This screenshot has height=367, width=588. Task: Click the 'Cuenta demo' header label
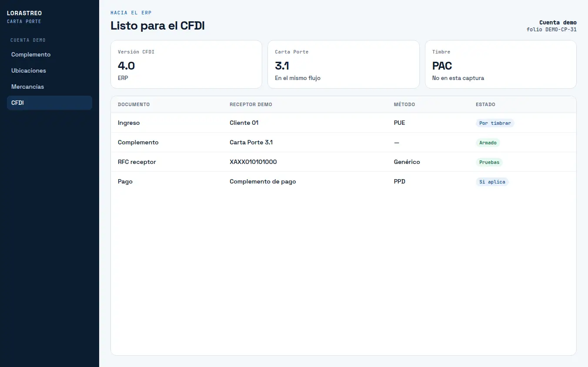[x=558, y=23]
